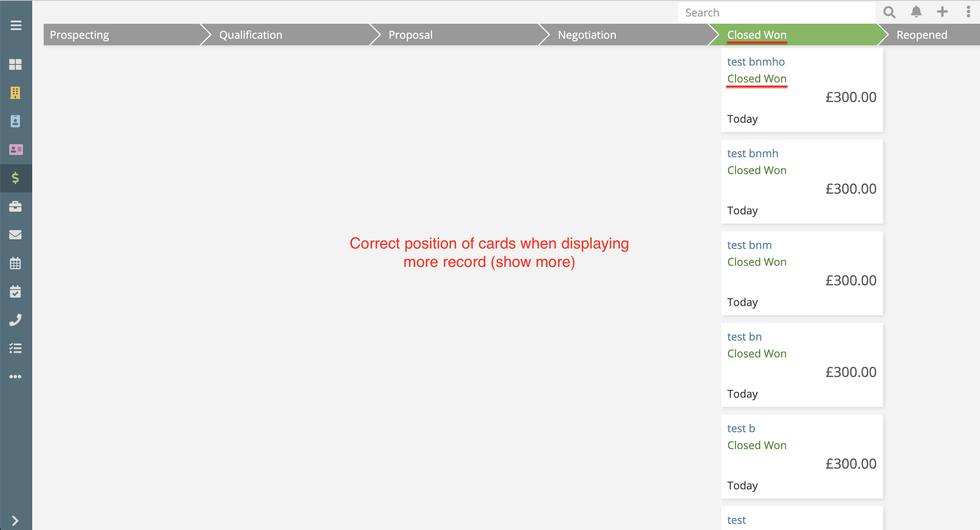Open the dashboard grid icon

(16, 65)
